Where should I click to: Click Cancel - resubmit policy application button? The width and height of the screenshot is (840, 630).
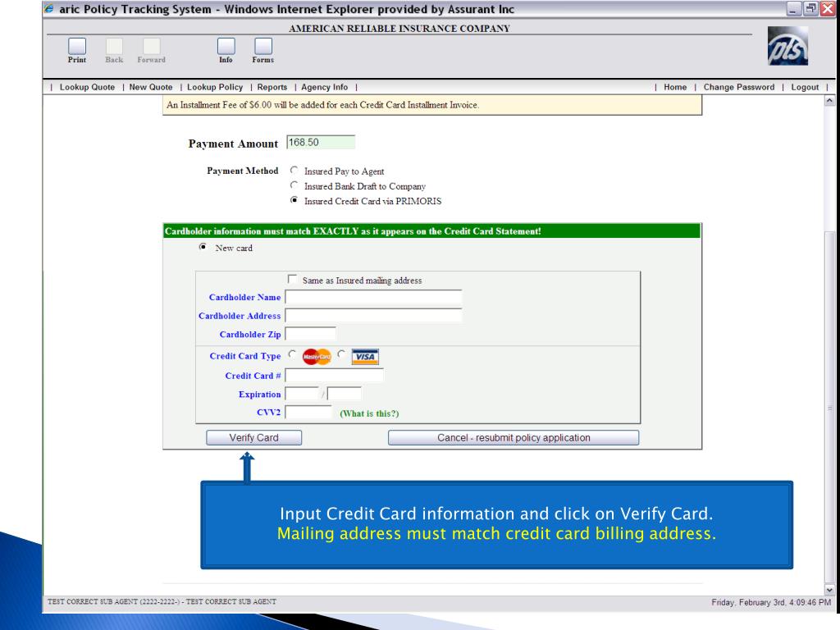tap(514, 438)
